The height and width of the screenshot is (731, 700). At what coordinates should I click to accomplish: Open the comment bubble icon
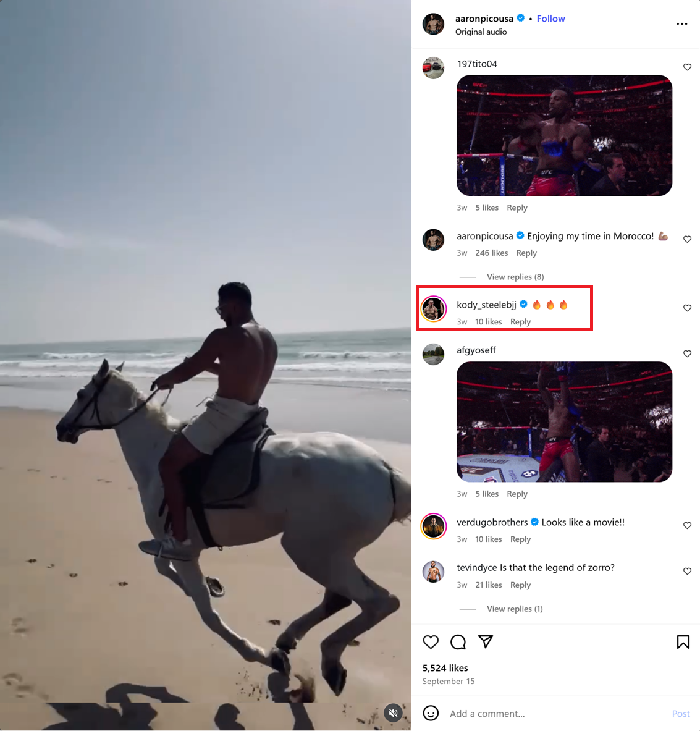(x=458, y=642)
